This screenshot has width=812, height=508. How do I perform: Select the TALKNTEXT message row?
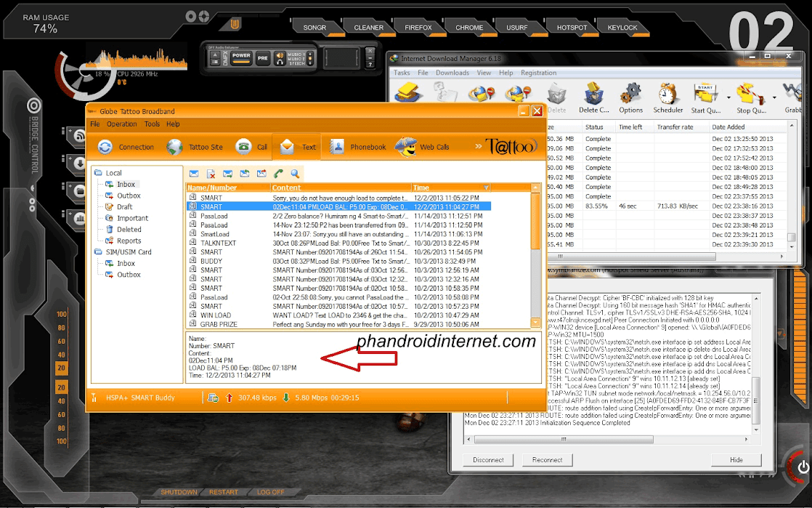coord(338,243)
